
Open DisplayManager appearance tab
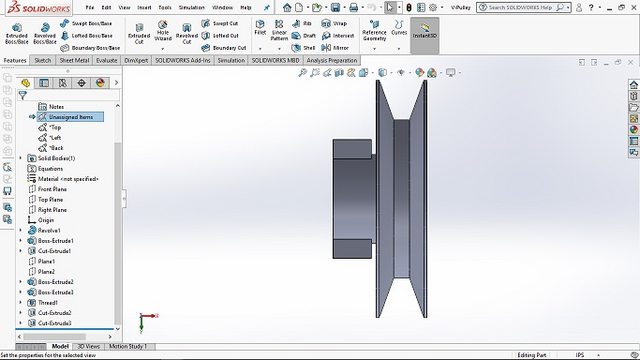pos(100,83)
